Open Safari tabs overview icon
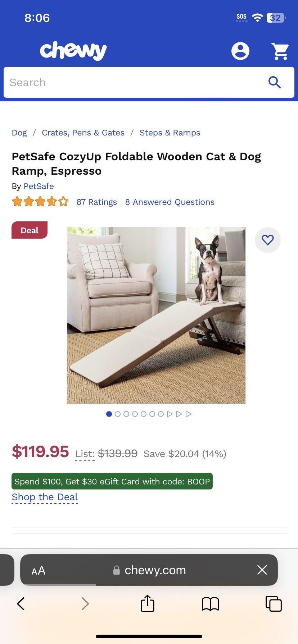The image size is (298, 644). pos(274,603)
